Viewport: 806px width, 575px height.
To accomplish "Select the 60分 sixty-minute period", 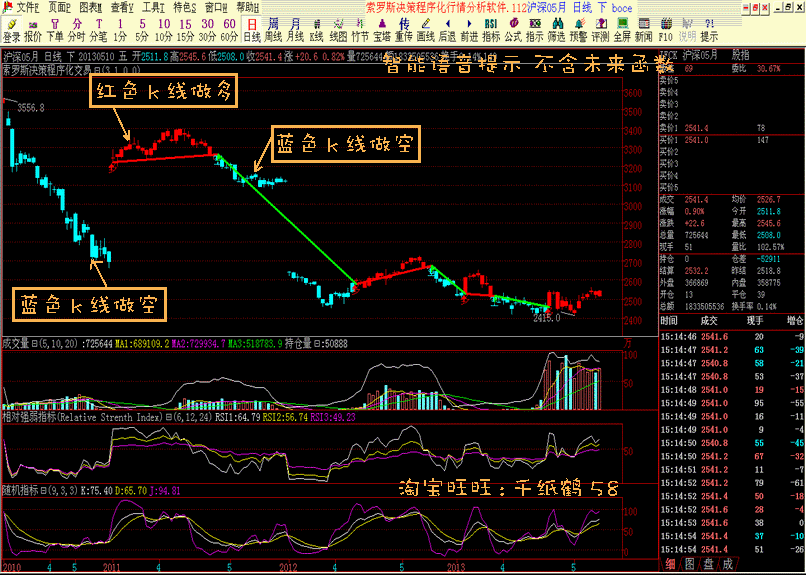I will (x=229, y=30).
